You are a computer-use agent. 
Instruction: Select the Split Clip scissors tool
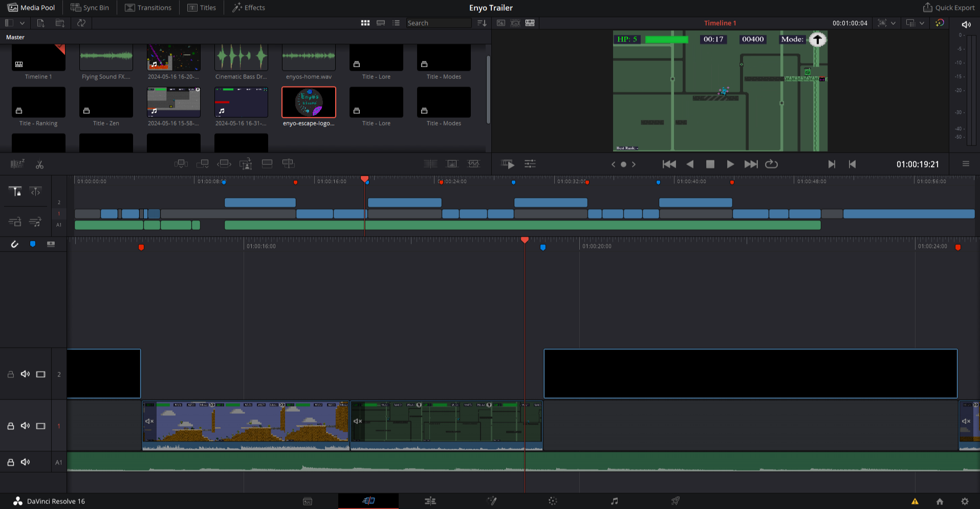[x=39, y=164]
